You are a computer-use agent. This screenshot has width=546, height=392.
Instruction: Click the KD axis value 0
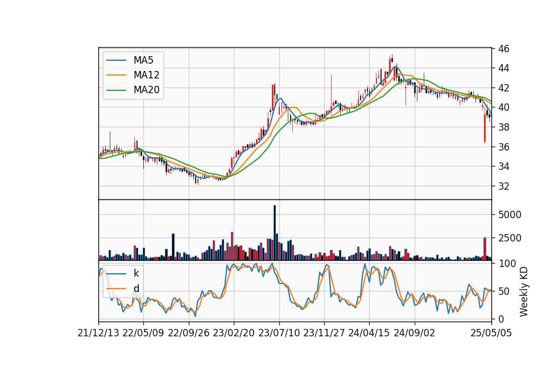click(500, 319)
